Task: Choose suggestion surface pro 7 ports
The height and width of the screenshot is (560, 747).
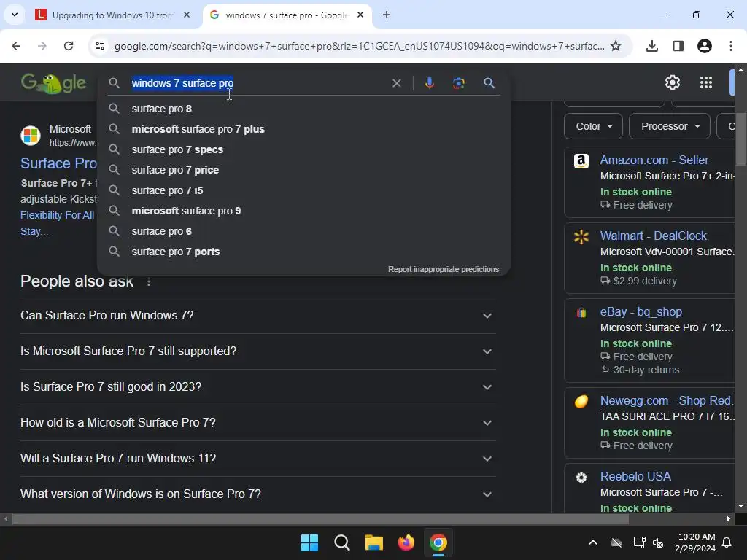Action: pos(304,252)
